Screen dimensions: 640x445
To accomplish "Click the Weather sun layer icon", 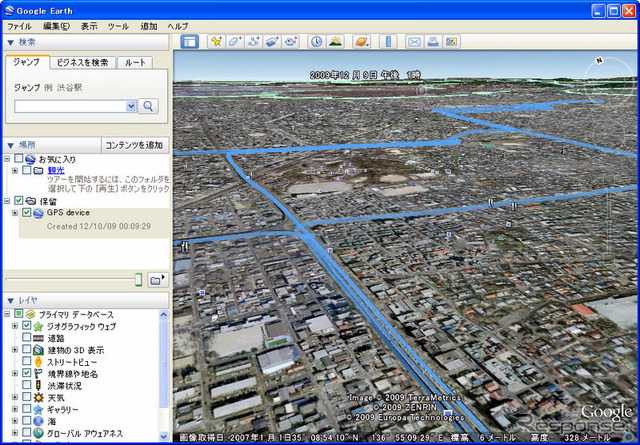I will 38,397.
